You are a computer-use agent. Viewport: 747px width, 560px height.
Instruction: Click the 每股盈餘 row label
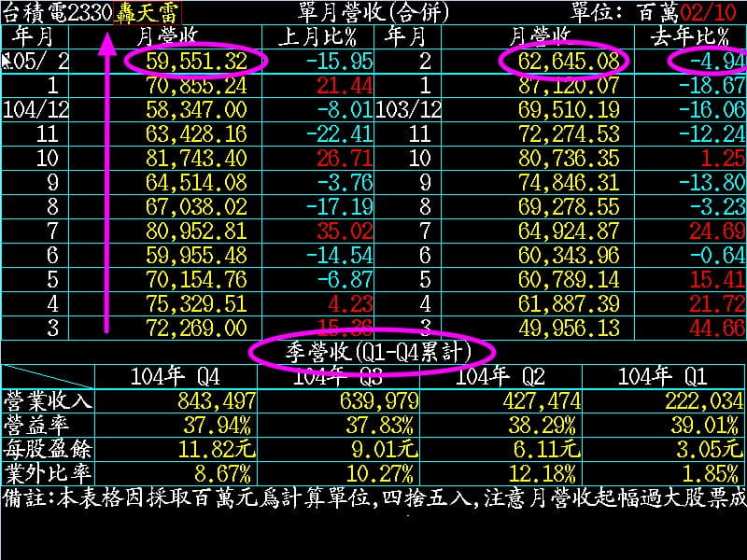click(48, 449)
